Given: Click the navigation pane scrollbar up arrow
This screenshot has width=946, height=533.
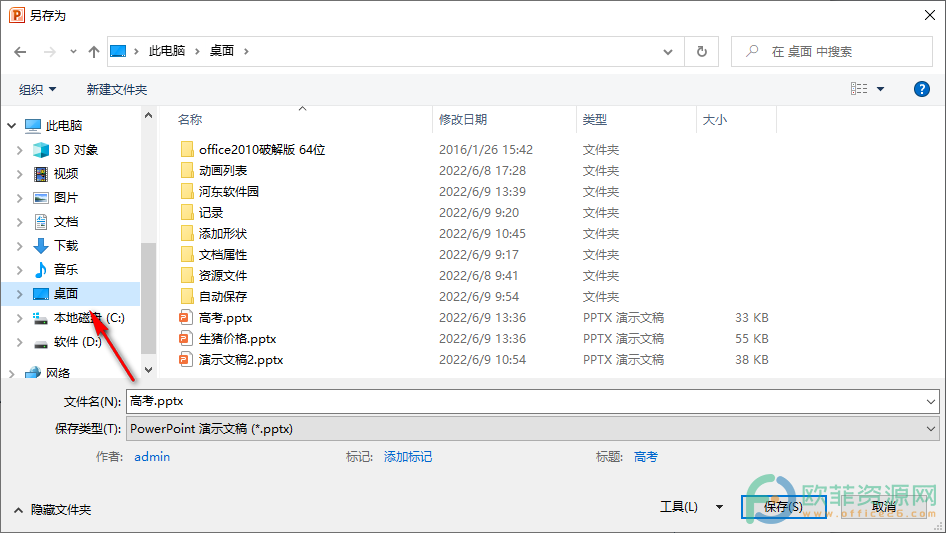Looking at the screenshot, I should 148,115.
